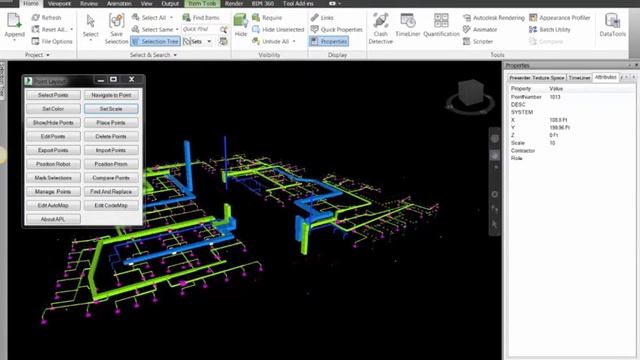Click Refresh in Project group
The width and height of the screenshot is (640, 360).
46,18
